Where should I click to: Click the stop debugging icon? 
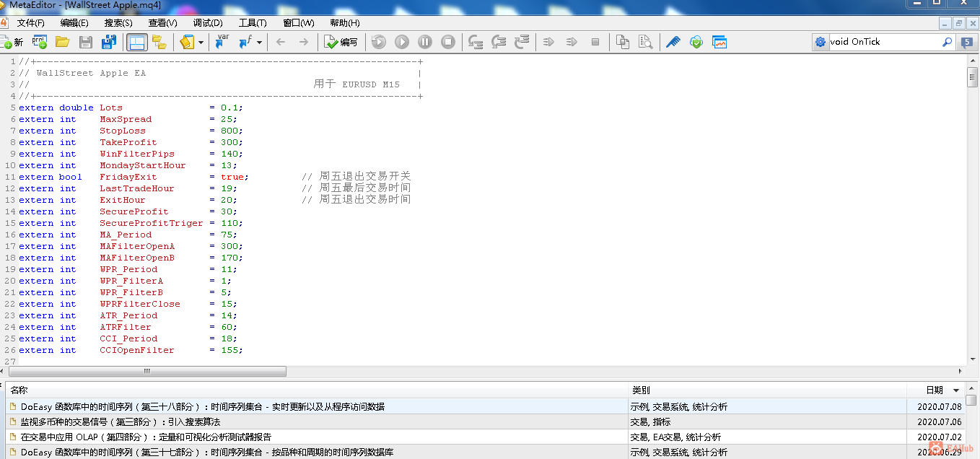click(448, 42)
